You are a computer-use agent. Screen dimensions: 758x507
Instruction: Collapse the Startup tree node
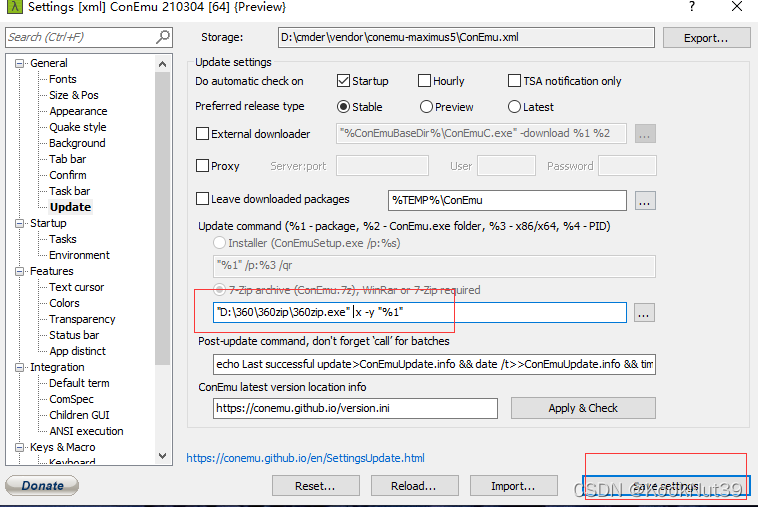(x=19, y=223)
